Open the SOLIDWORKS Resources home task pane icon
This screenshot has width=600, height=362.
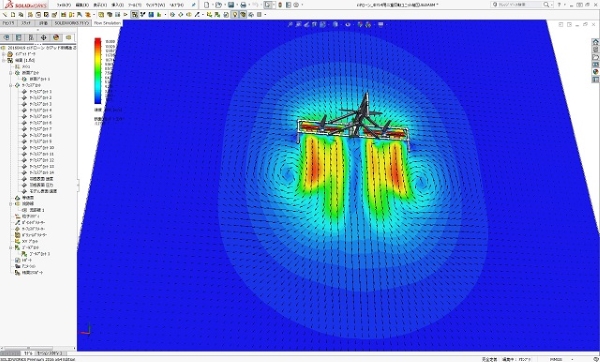click(595, 42)
